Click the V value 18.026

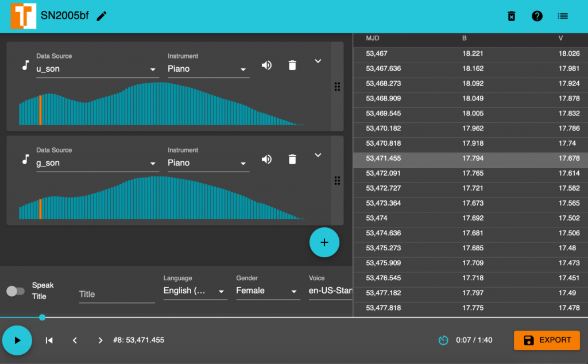point(569,53)
